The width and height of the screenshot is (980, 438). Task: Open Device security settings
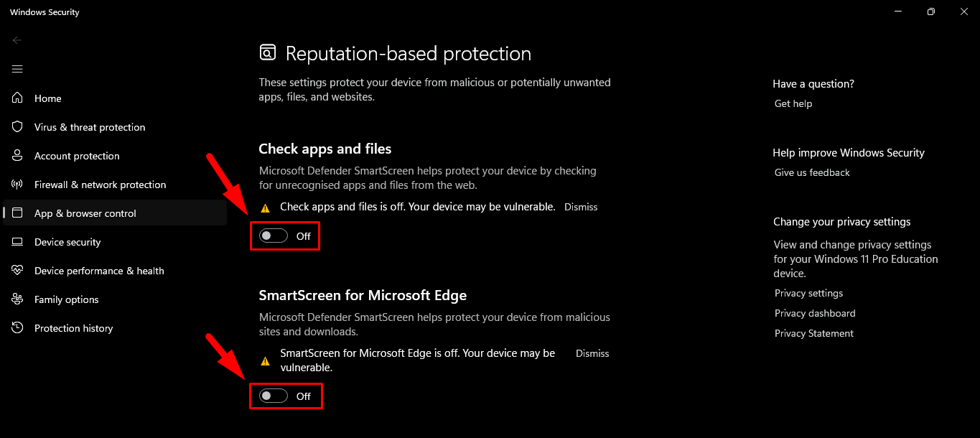(x=67, y=242)
